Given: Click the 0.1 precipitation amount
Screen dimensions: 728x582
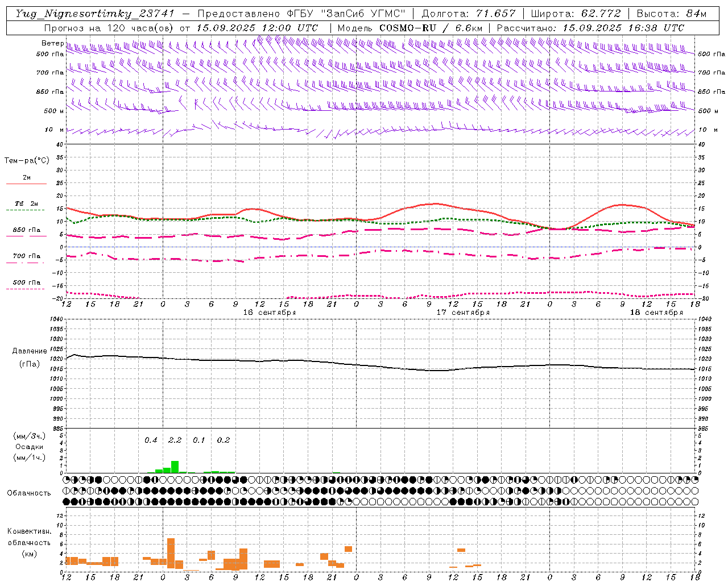Looking at the screenshot, I should [x=199, y=440].
